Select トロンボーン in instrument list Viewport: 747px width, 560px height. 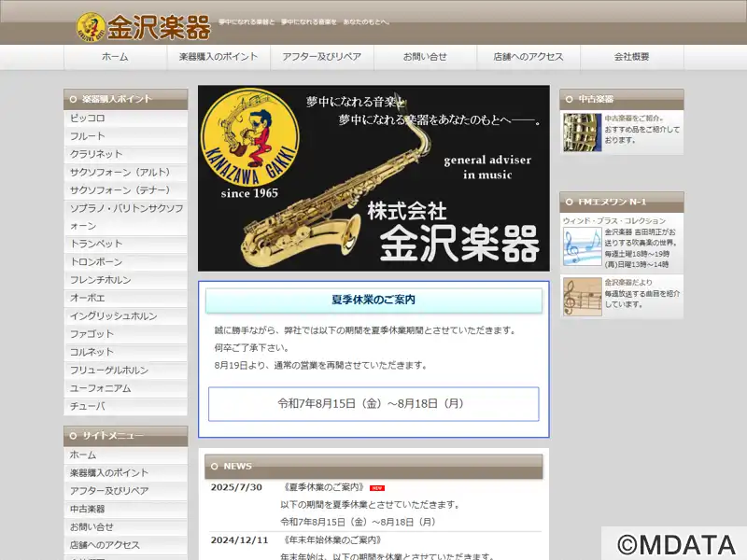[x=126, y=262]
